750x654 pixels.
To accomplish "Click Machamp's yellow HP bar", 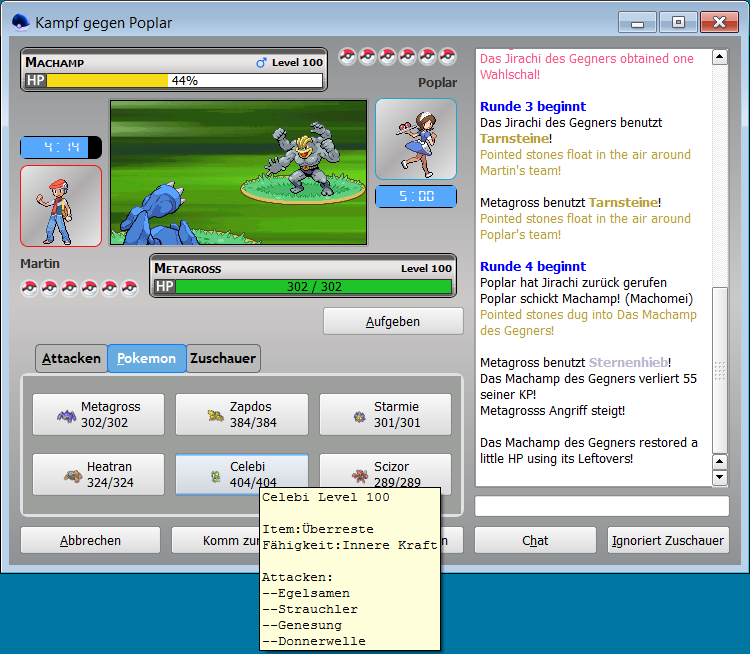I will (107, 80).
